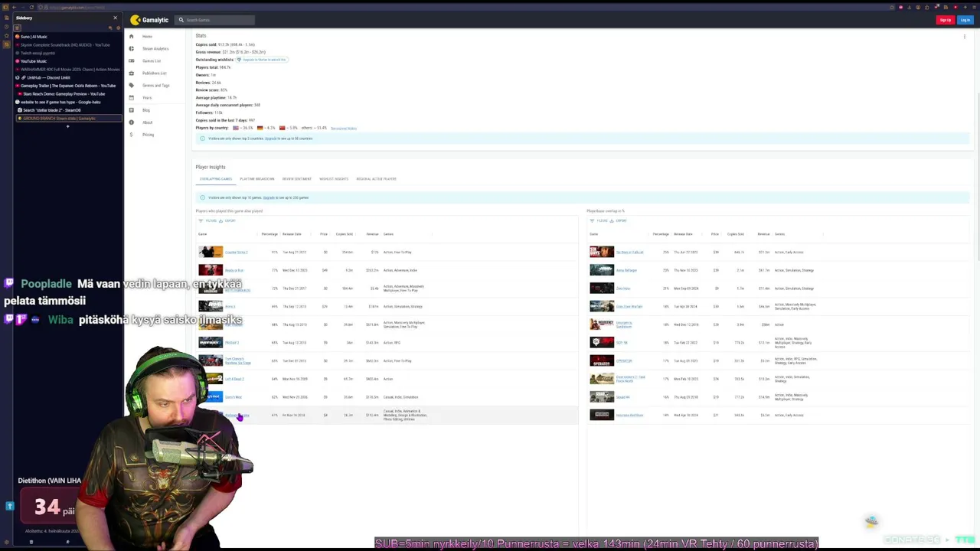980x551 pixels.
Task: Open the Garry's Mod game link
Action: click(x=234, y=397)
